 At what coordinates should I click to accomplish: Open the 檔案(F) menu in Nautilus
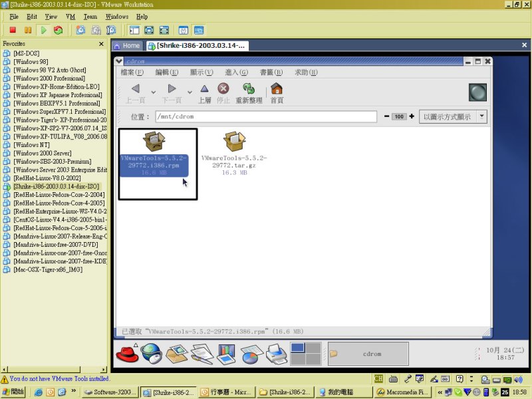(x=132, y=72)
